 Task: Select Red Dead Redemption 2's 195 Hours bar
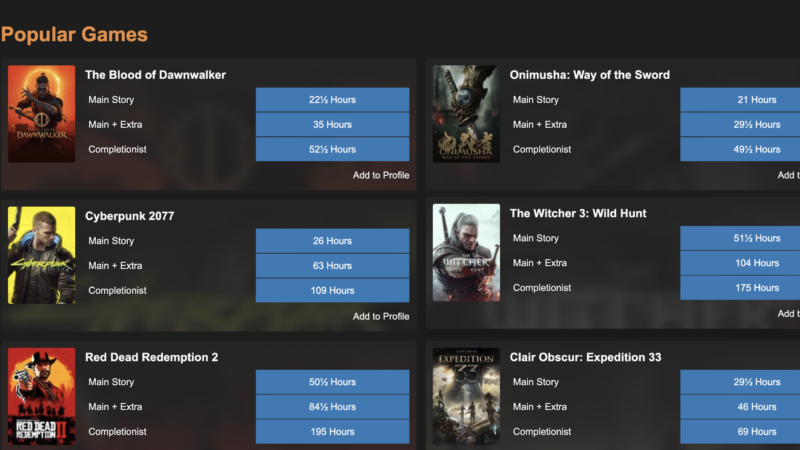pyautogui.click(x=332, y=432)
